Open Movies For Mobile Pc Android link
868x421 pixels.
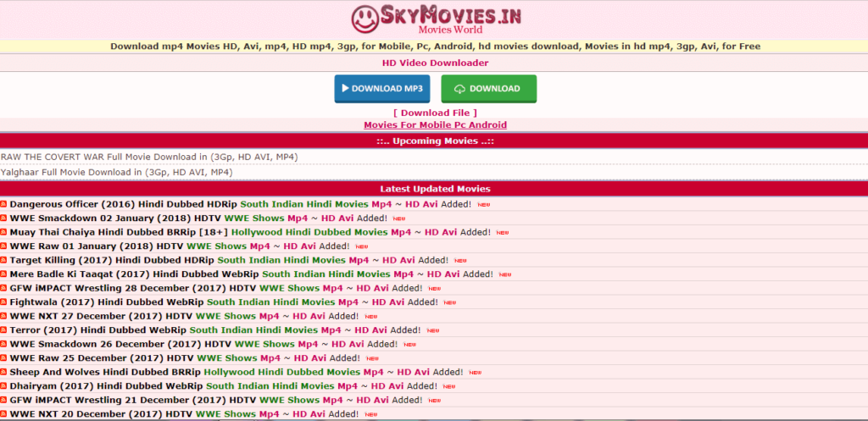435,125
